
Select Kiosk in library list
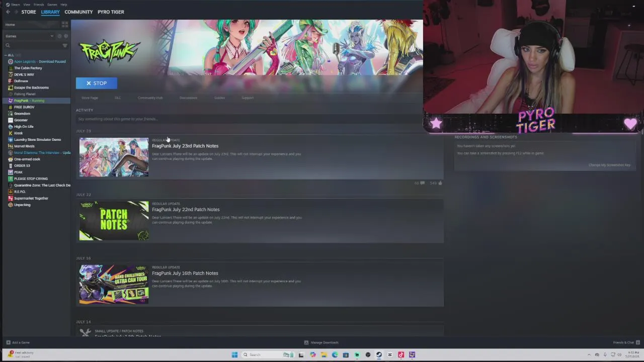click(x=18, y=133)
